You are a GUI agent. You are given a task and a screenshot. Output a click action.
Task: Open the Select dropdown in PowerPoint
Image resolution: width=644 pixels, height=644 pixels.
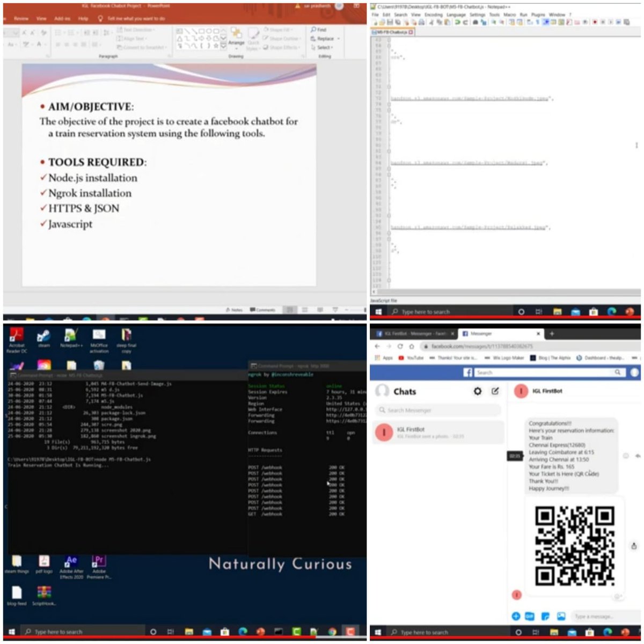[322, 47]
